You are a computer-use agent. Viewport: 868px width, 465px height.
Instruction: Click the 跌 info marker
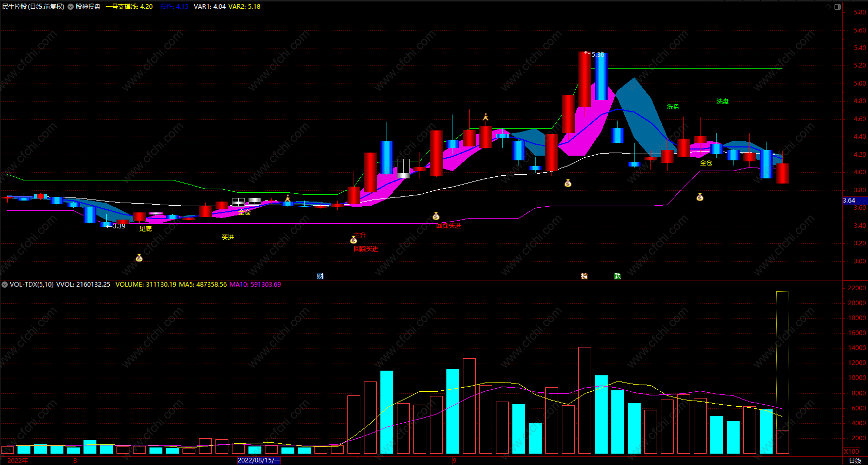tap(617, 276)
